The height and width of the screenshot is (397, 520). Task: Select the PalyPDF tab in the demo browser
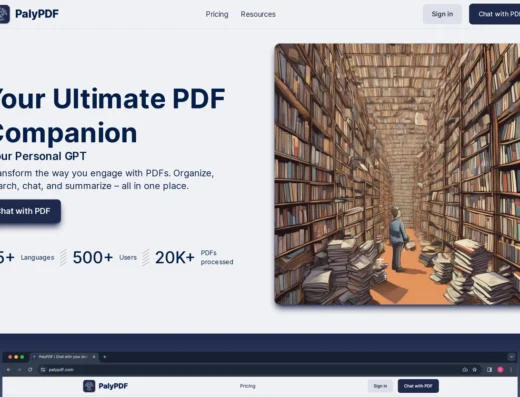[63, 357]
